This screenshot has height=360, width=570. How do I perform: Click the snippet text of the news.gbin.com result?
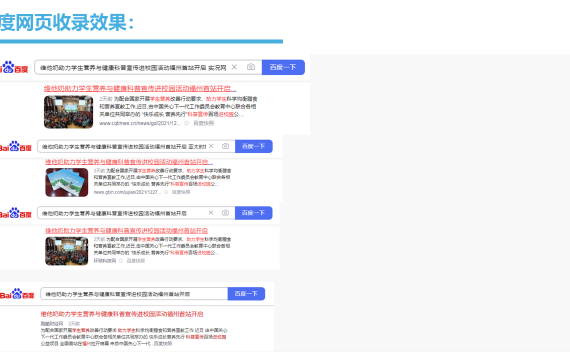coord(162,177)
